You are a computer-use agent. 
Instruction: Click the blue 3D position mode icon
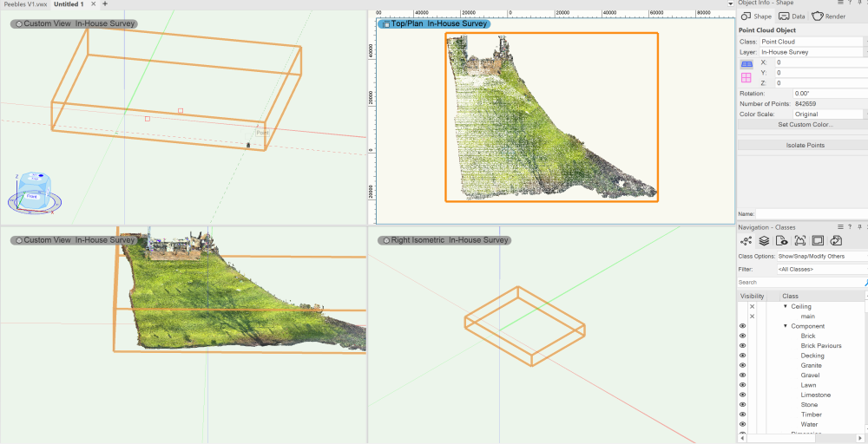[746, 63]
